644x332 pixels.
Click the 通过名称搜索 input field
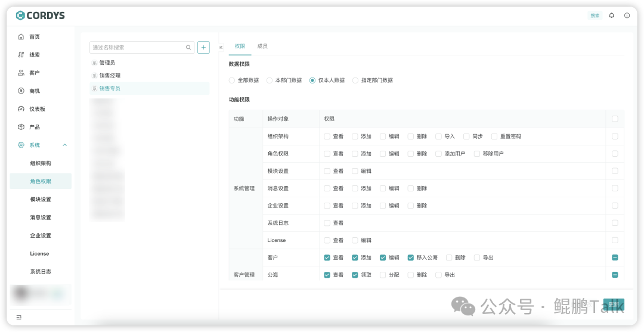[142, 48]
